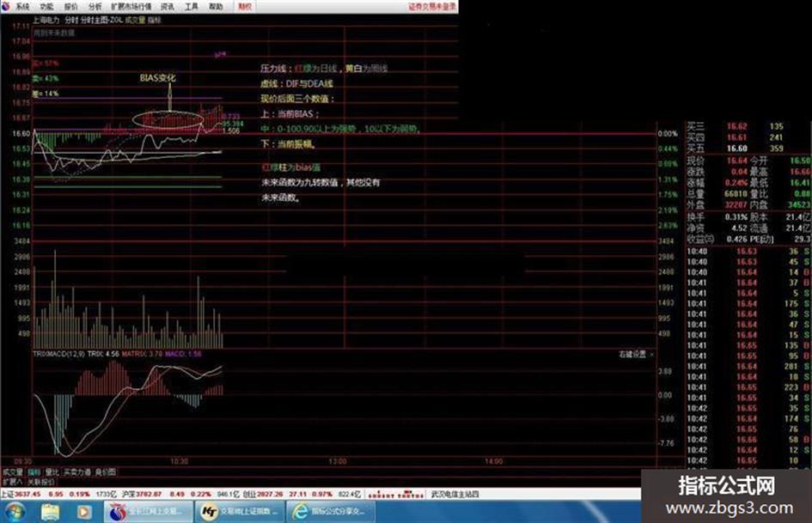The width and height of the screenshot is (812, 523).
Task: Open the 报价 menu
Action: 71,7
